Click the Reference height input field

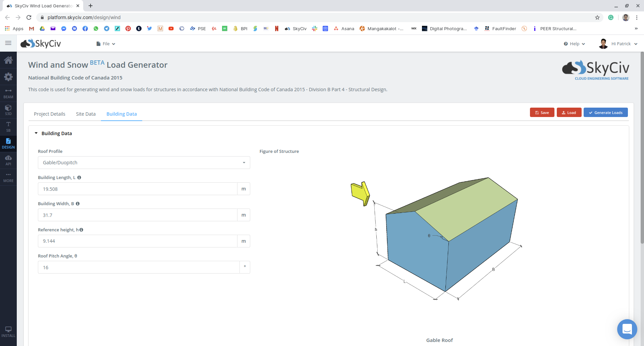[138, 241]
